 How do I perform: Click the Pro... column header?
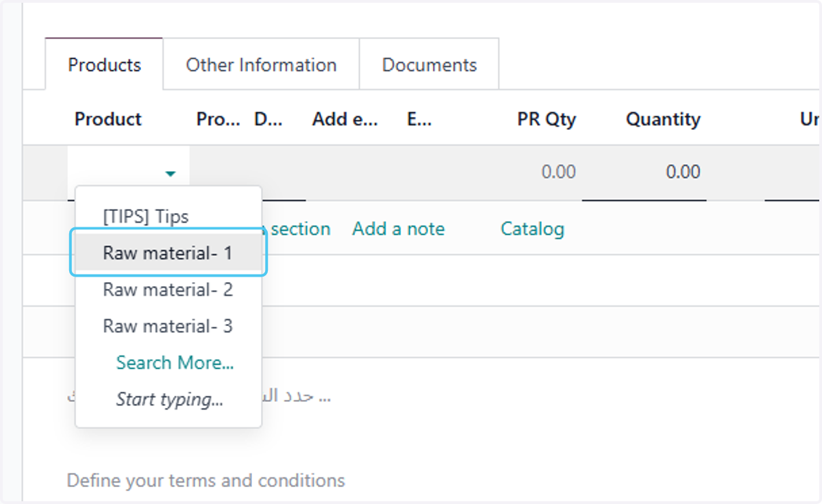pyautogui.click(x=219, y=119)
